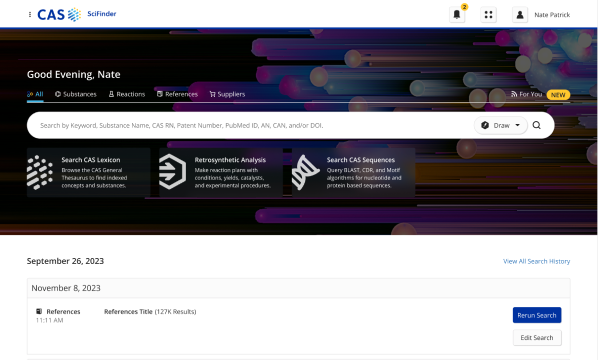Click the NEW badge

(x=558, y=95)
